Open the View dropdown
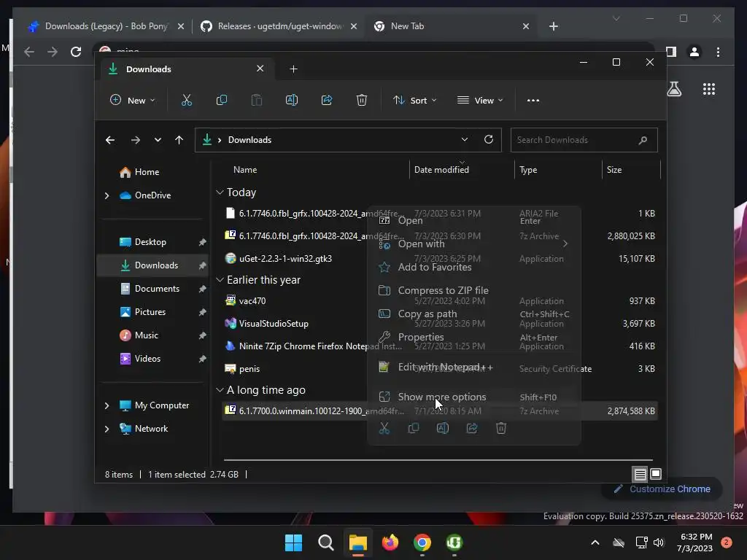Screen dimensions: 747x560 pyautogui.click(x=480, y=101)
